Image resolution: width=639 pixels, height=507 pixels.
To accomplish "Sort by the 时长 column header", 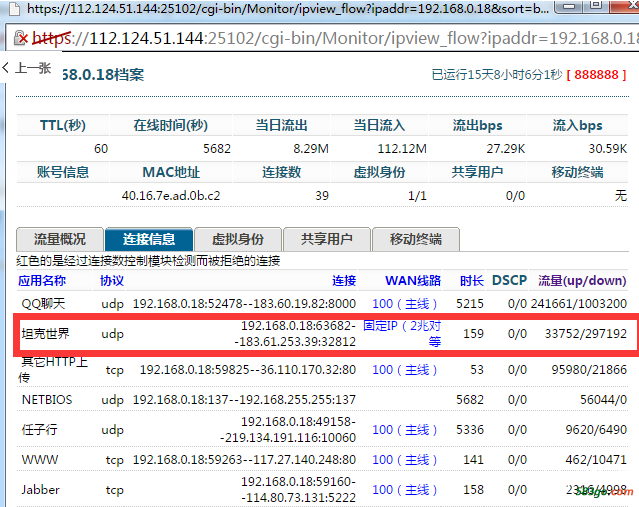I will click(472, 280).
